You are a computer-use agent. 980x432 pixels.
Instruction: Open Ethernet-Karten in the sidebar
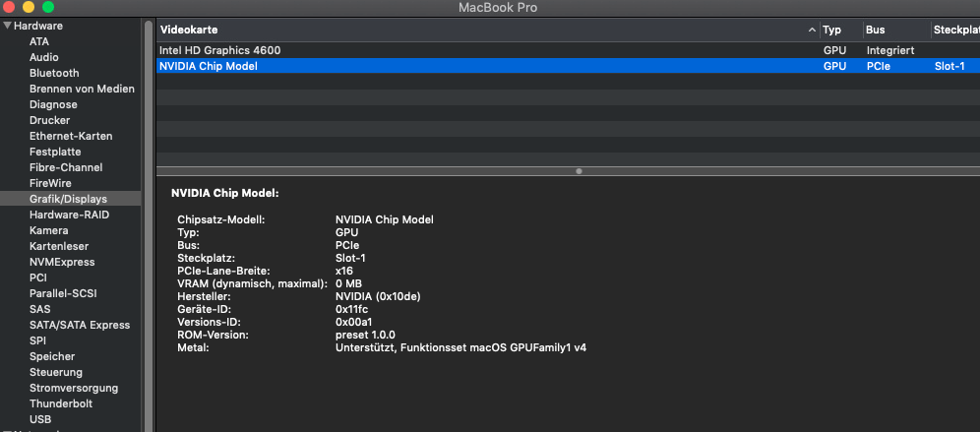(x=71, y=136)
